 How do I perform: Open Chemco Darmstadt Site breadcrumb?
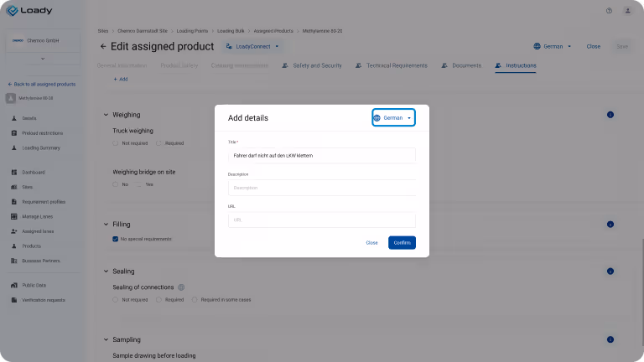pos(143,31)
